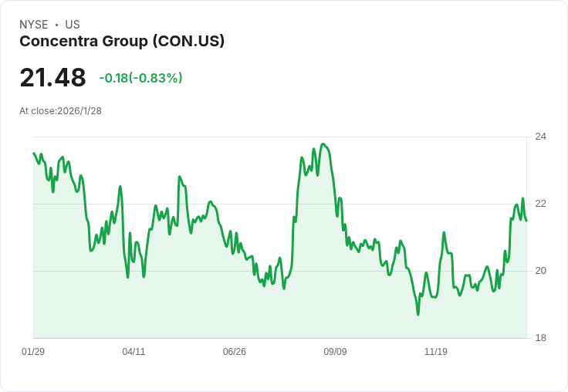
Task: Click the 18 value on the price axis
Action: tap(541, 338)
